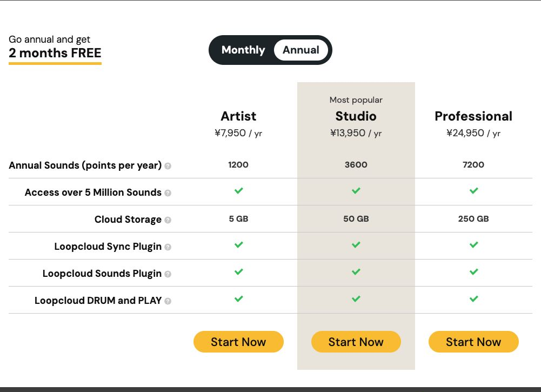This screenshot has width=541, height=392.
Task: Open help icon for Loopcloud DRUM and PLAY
Action: point(168,301)
